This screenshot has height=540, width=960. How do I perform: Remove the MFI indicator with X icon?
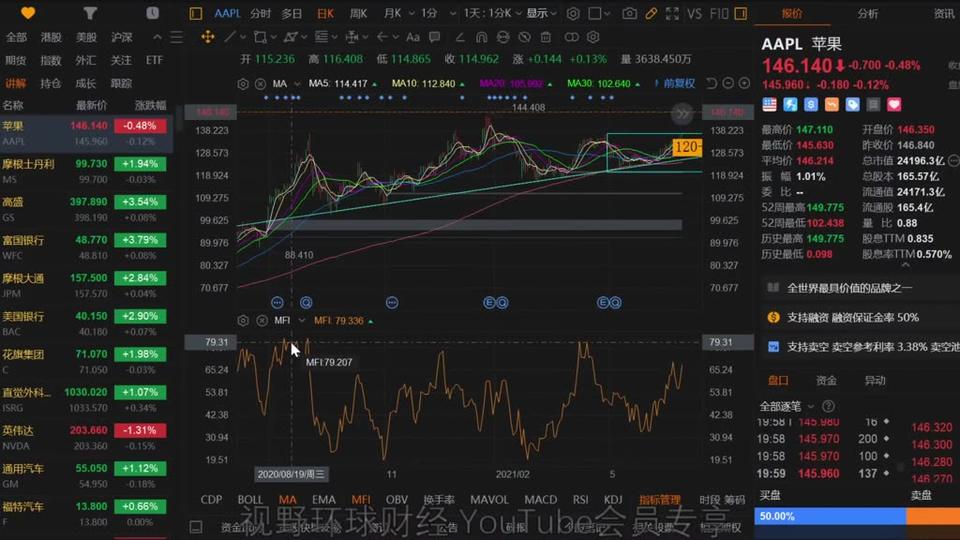point(262,321)
